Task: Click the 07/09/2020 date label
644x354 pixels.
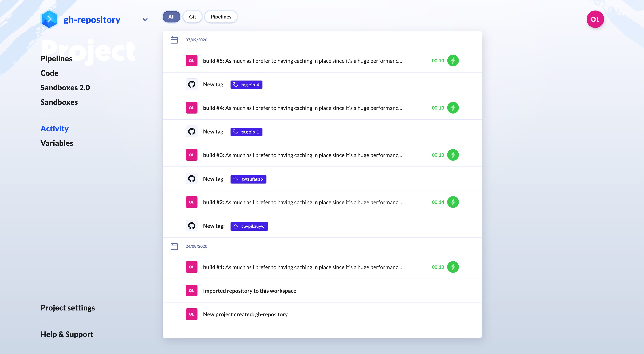Action: pos(196,40)
